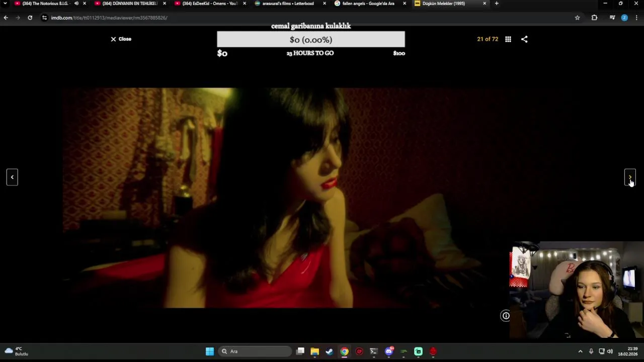Click the main movie still image
Screen dimensions: 644x362
coord(287,198)
